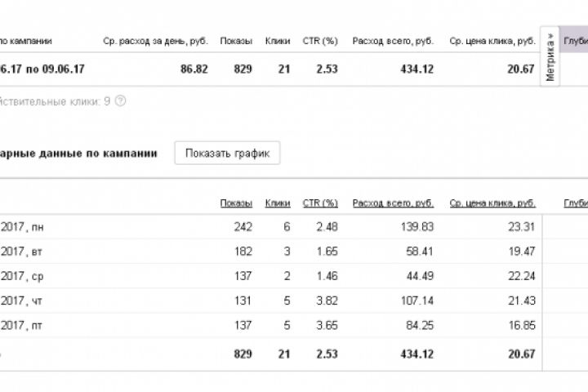Sort daily table by underlined CTR (%) header

click(x=320, y=203)
